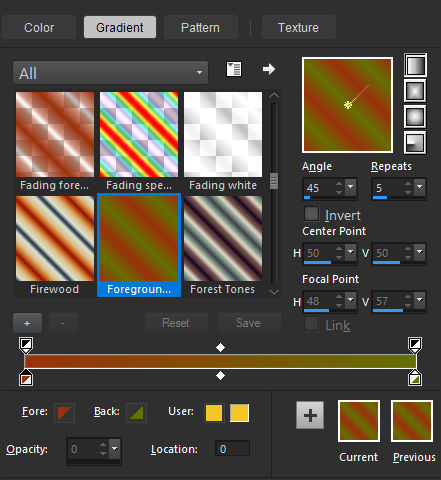Screen dimensions: 441x480
Task: Select the Radial gradient style icon
Action: tap(415, 143)
